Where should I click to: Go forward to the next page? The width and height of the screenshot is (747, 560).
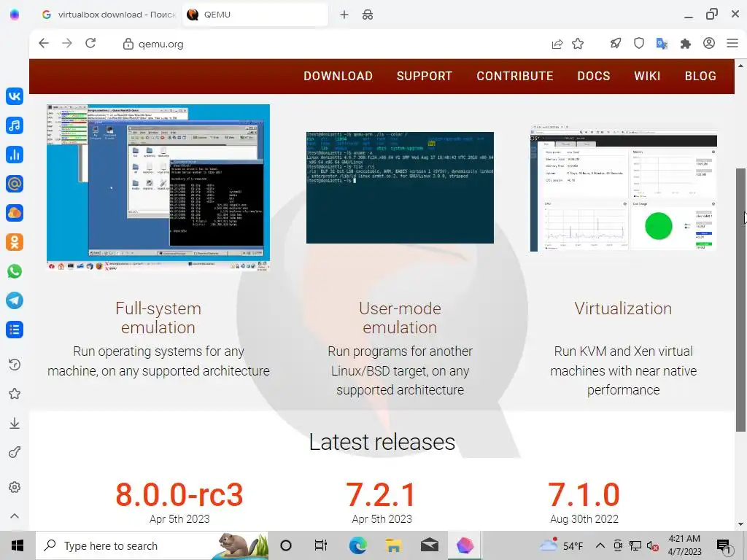pyautogui.click(x=66, y=43)
